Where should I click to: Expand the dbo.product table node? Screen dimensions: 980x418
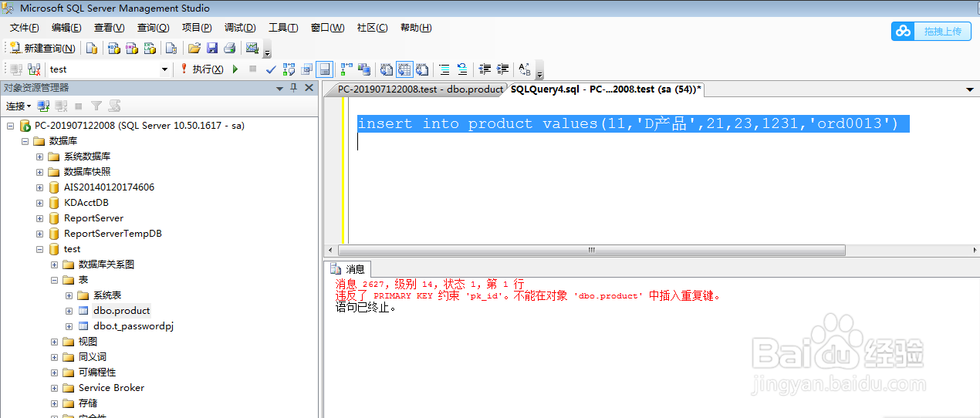coord(69,311)
